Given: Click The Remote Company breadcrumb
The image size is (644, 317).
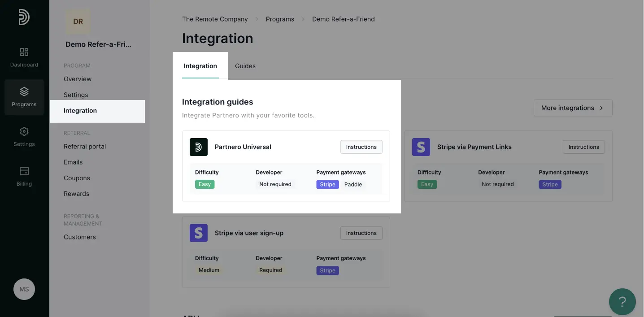Looking at the screenshot, I should tap(215, 19).
